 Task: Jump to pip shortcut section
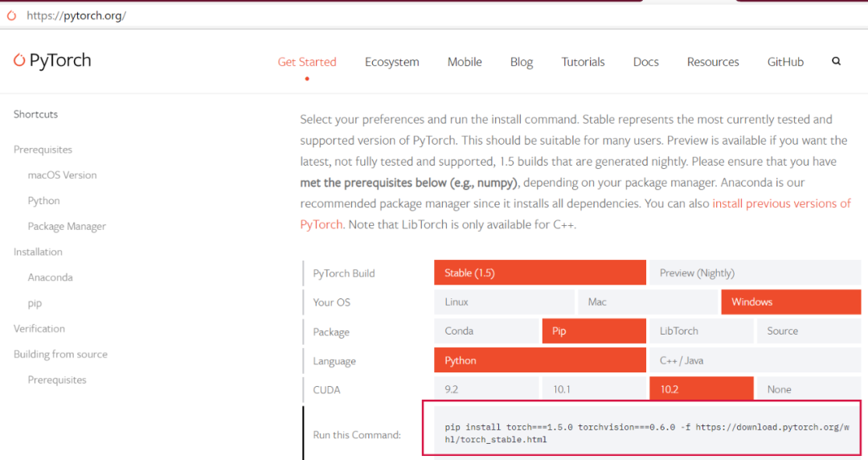pos(35,303)
